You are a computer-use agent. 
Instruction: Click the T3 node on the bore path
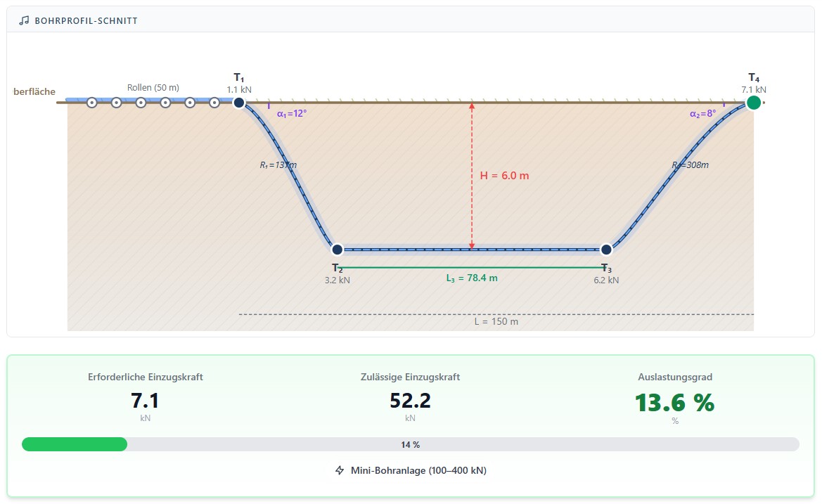pyautogui.click(x=606, y=250)
